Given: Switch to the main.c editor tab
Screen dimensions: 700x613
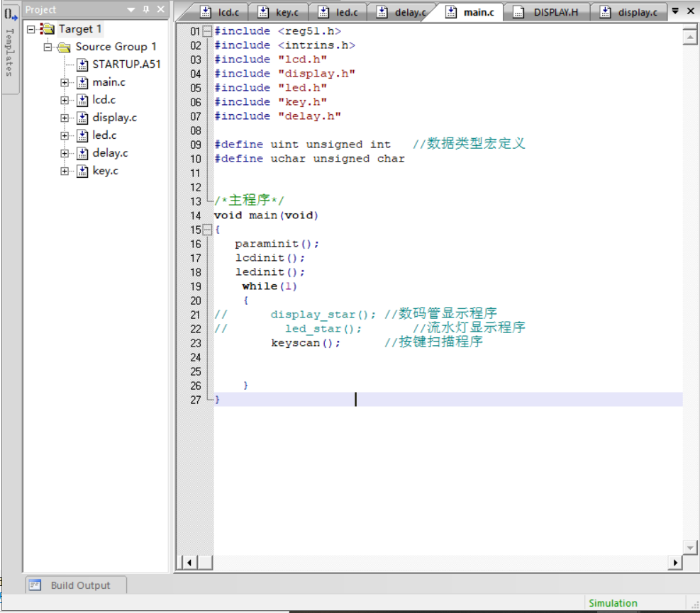Looking at the screenshot, I should tap(470, 13).
